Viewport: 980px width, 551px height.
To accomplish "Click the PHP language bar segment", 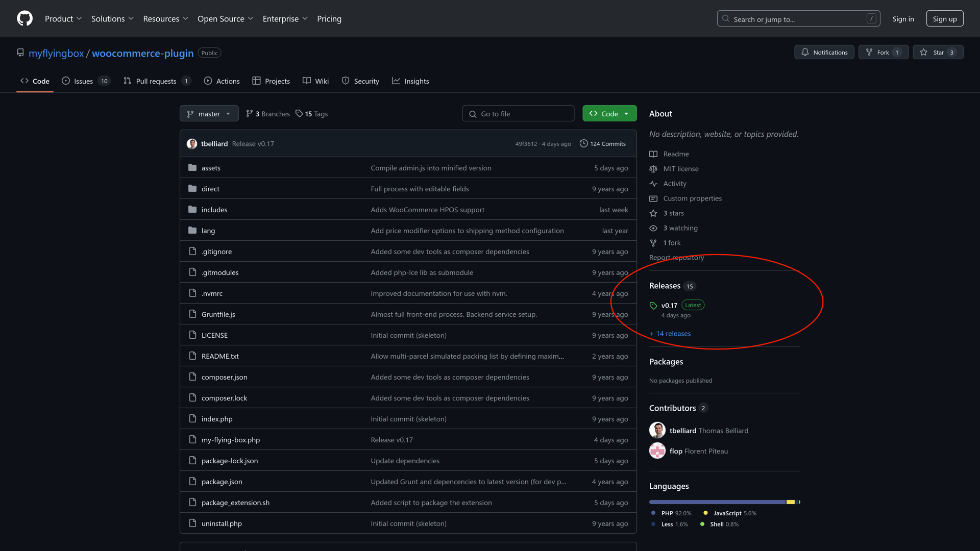I will tap(717, 502).
